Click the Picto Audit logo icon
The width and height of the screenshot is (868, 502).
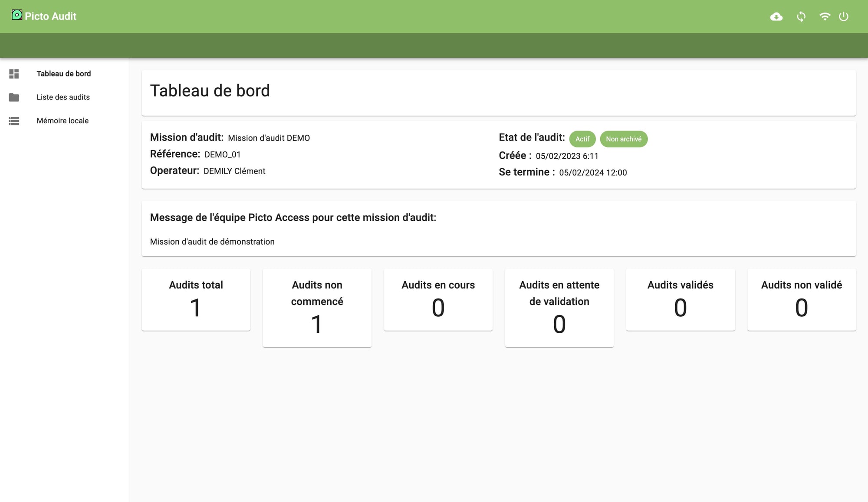[x=16, y=15]
